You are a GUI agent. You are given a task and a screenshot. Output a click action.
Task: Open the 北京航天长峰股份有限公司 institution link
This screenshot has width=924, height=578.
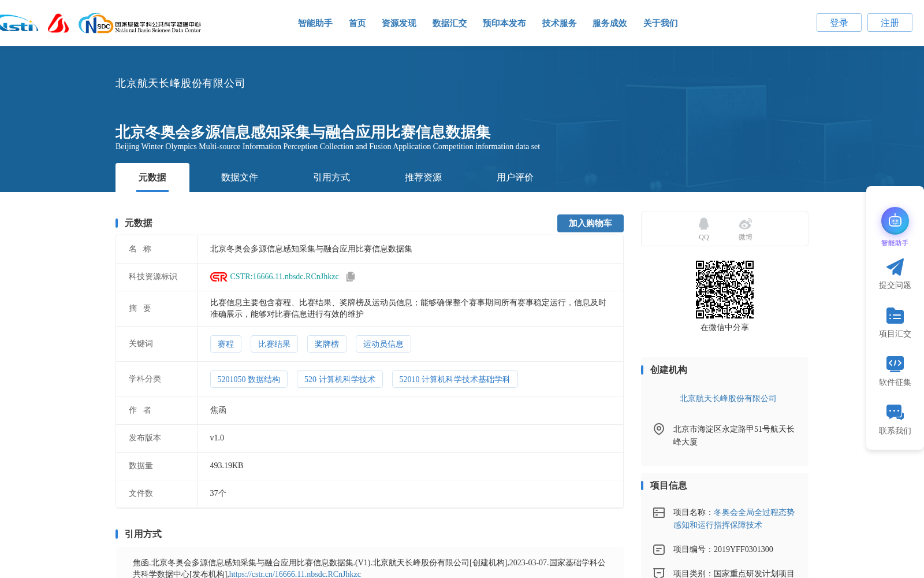coord(728,399)
